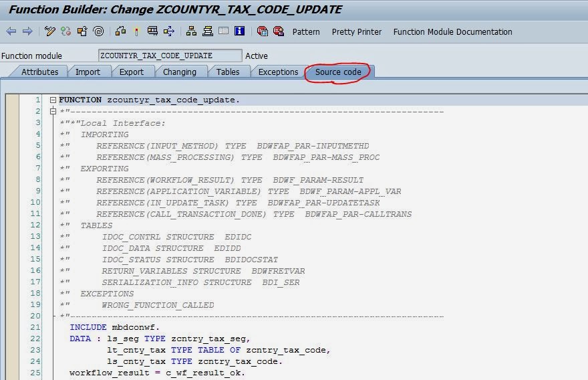Click 'REFERENCE(IN_UPDATE_TASK)' comment on line 10
Screen dimensions: 588x380
pyautogui.click(x=162, y=203)
